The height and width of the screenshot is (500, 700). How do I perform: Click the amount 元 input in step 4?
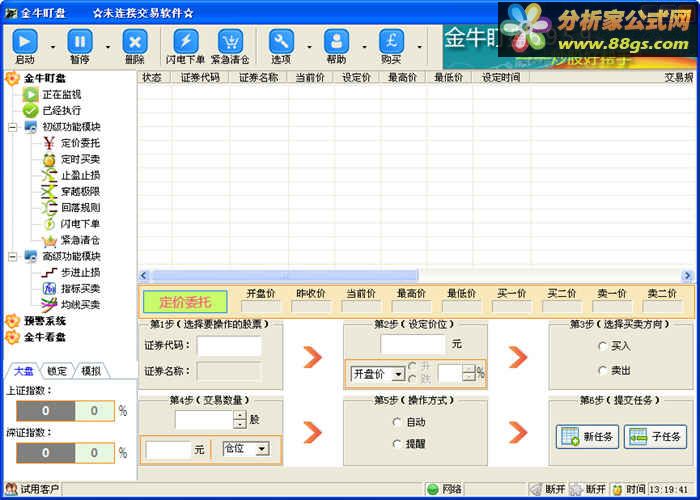click(x=168, y=450)
